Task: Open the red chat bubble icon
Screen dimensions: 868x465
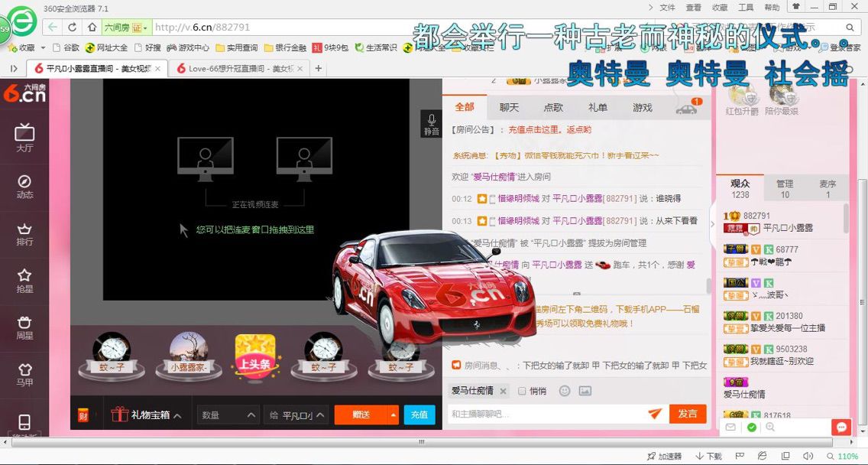Action: (841, 428)
